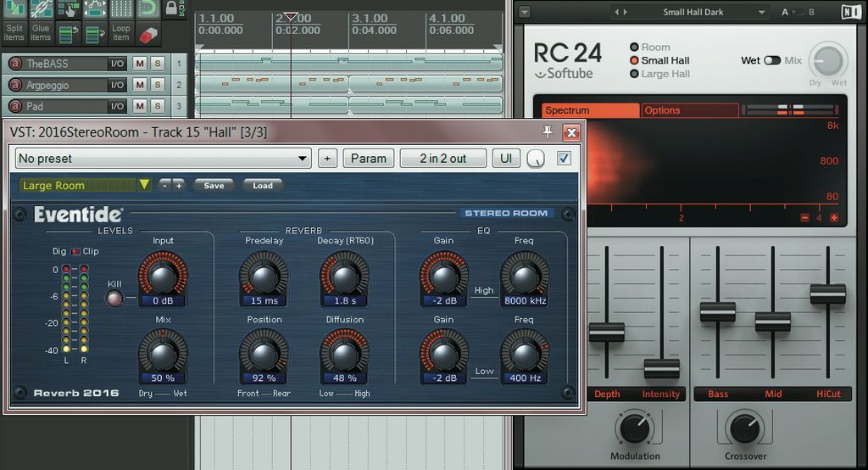This screenshot has width=868, height=470.
Task: Click the spectrum time minus button
Action: [x=804, y=218]
